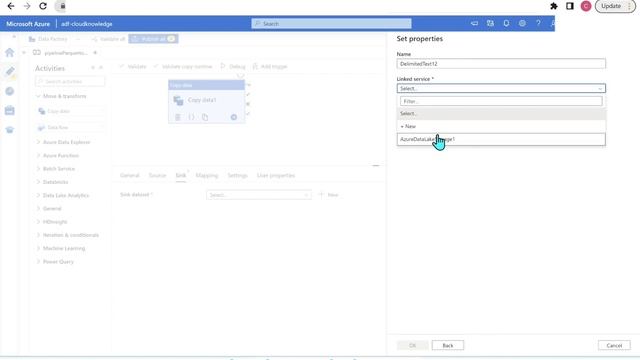The height and width of the screenshot is (360, 640).
Task: Expand the Azure Data Explorer group
Action: click(63, 142)
